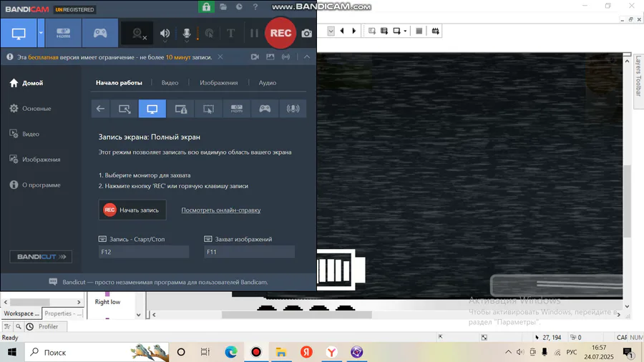The width and height of the screenshot is (644, 362).
Task: Select around-mouse recording mode icon
Action: (209, 109)
